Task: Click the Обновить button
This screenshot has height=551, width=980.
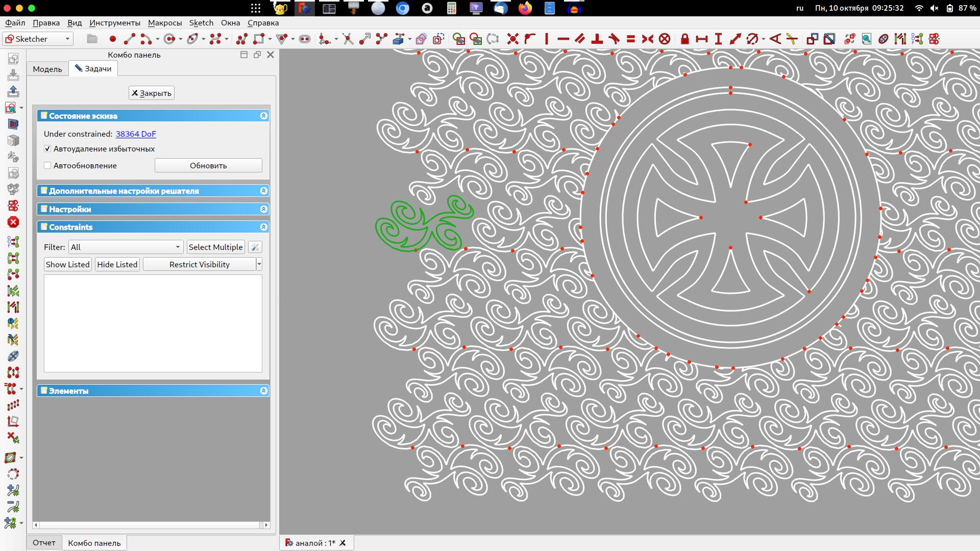Action: [x=208, y=165]
